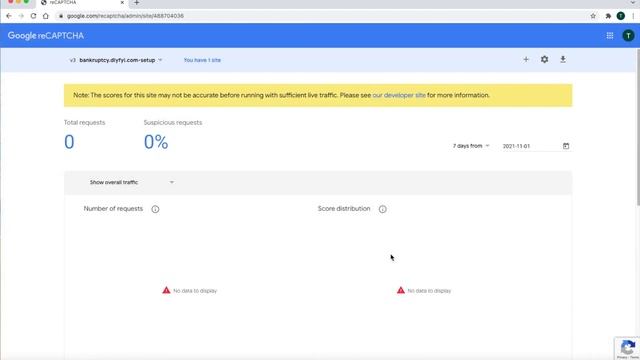The height and width of the screenshot is (360, 640).
Task: Open the 7 days from range dropdown
Action: tap(471, 146)
